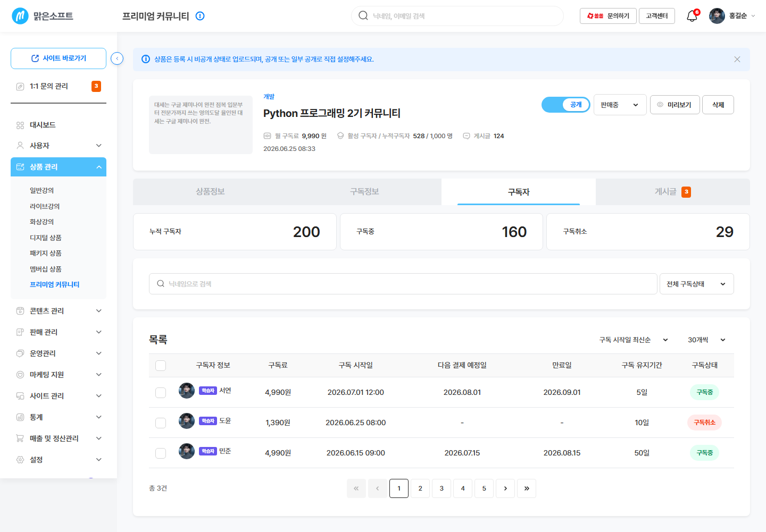Viewport: 766px width, 532px height.
Task: Click the 사용자 person icon
Action: [x=20, y=146]
